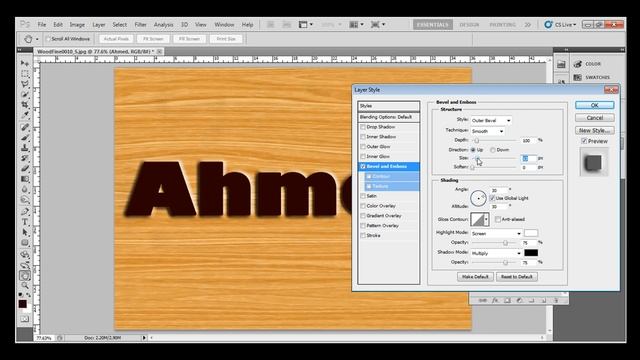The height and width of the screenshot is (360, 640).
Task: Open the Color panel icon
Action: pyautogui.click(x=578, y=64)
